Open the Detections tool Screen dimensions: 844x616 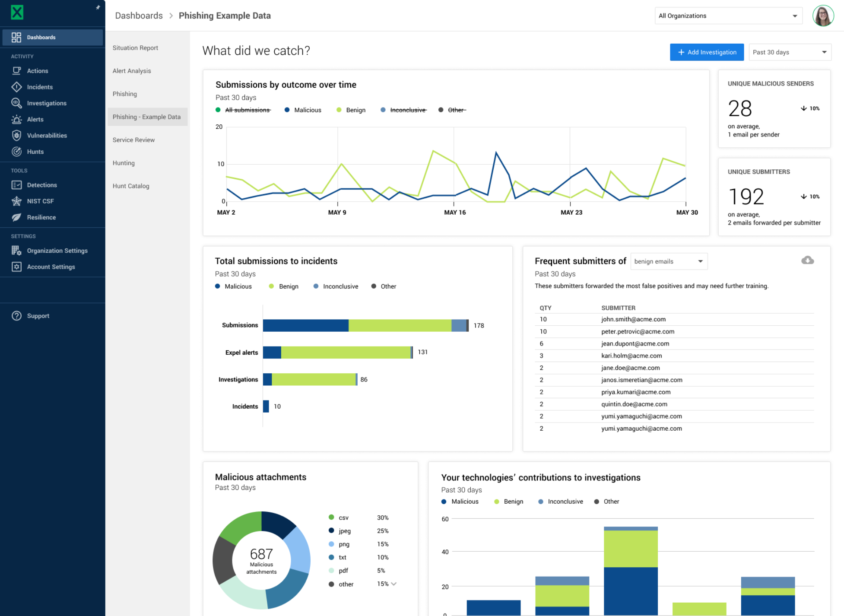coord(17,184)
